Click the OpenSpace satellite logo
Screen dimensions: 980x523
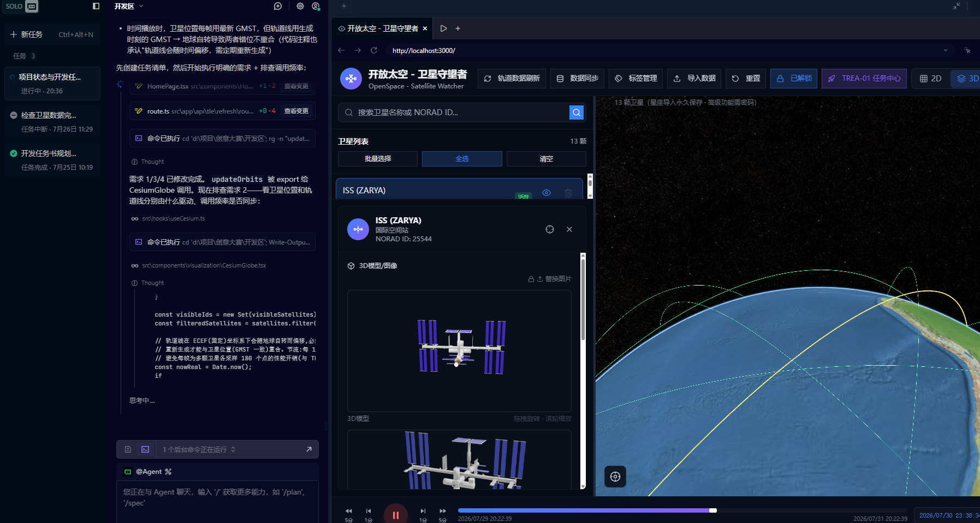point(351,79)
